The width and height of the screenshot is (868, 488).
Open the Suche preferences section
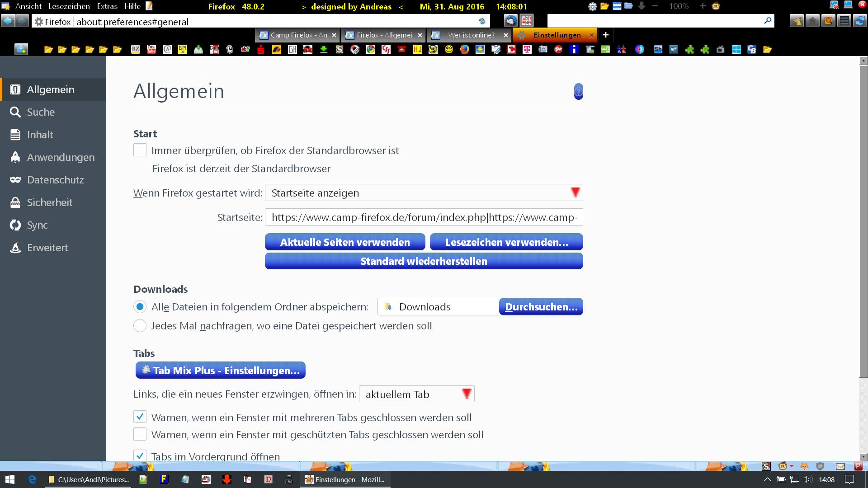[41, 112]
